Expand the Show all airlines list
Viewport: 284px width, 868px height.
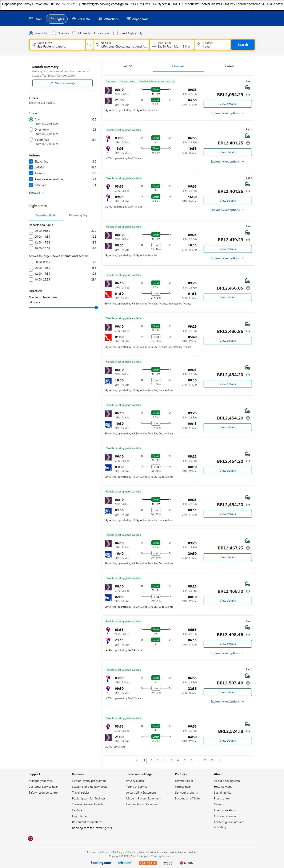(x=36, y=193)
